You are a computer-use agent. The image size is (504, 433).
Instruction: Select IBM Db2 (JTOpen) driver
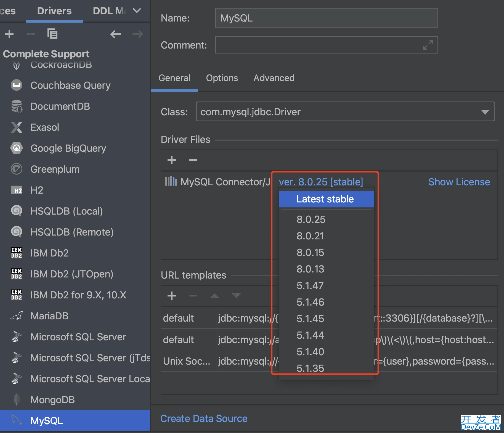tap(75, 274)
